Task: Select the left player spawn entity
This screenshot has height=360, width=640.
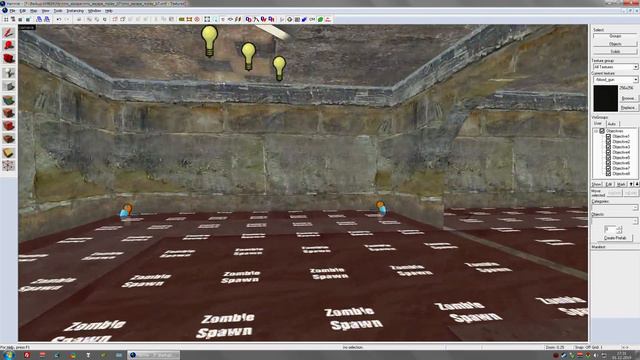Action: click(x=126, y=211)
